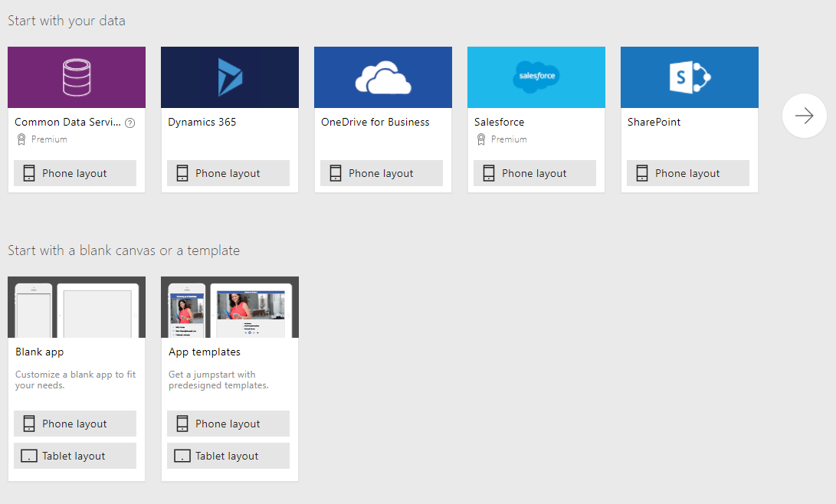Click 'Start with a blank canvas or a template' heading
836x504 pixels.
pyautogui.click(x=123, y=250)
